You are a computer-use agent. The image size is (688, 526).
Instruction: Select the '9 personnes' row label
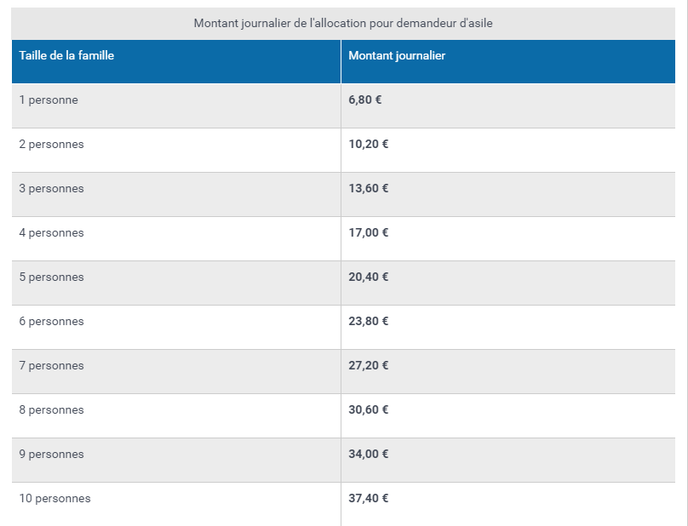pos(51,454)
